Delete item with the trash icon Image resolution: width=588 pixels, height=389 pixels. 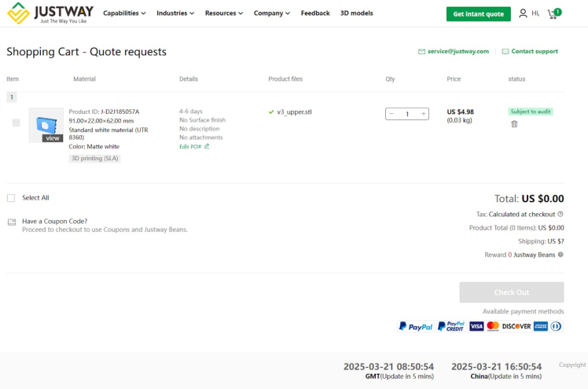tap(514, 124)
